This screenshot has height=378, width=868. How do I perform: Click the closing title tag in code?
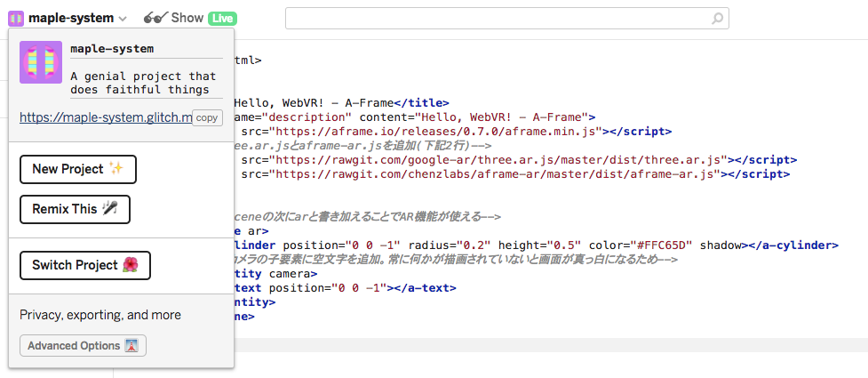[x=421, y=103]
